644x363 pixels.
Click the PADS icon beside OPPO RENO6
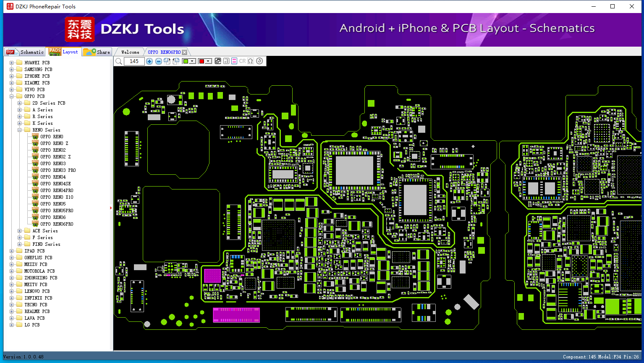click(35, 217)
